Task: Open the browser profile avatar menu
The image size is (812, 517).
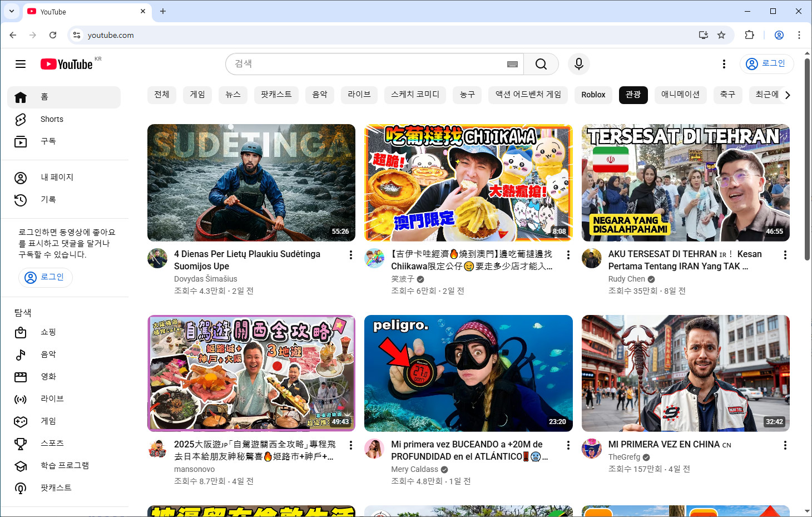Action: pos(779,35)
